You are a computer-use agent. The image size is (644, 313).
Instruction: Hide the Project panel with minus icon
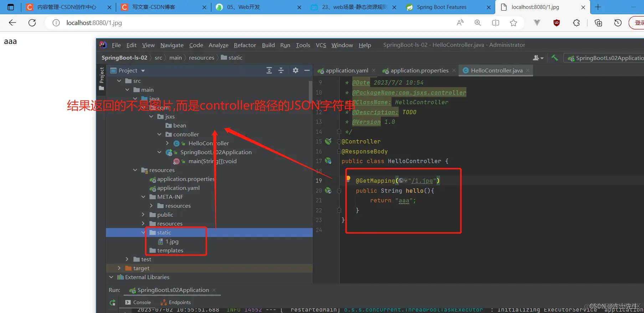pyautogui.click(x=307, y=70)
